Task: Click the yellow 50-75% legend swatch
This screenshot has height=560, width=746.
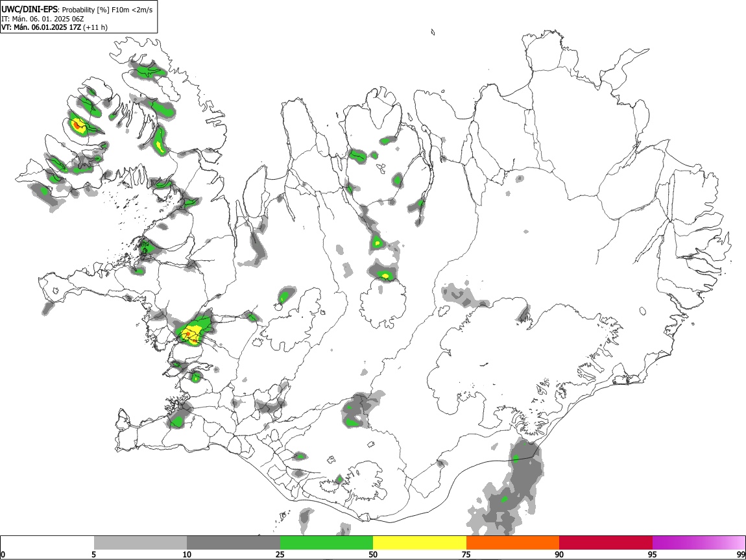Action: pyautogui.click(x=420, y=543)
